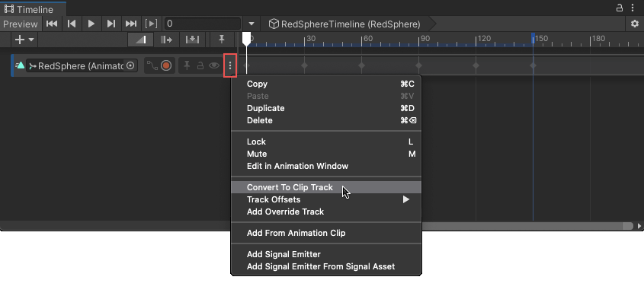Hide the RedSphere track with the eye icon
The width and height of the screenshot is (644, 296).
(214, 65)
